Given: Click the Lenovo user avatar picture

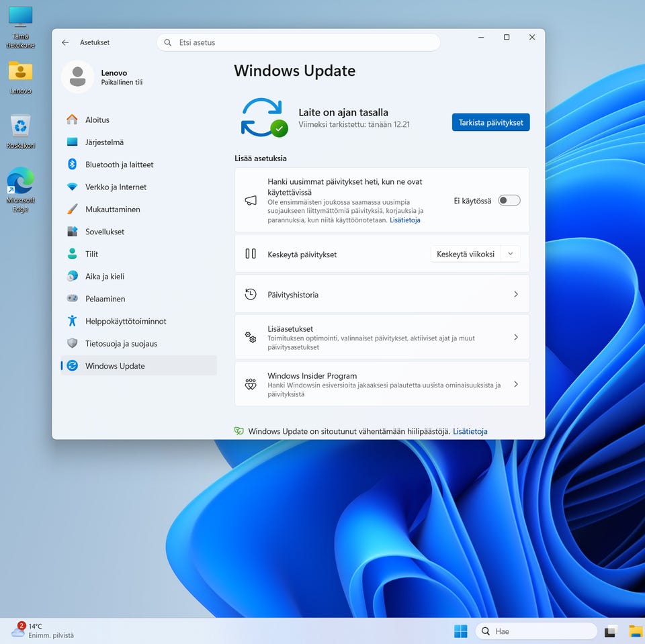Looking at the screenshot, I should pos(78,77).
